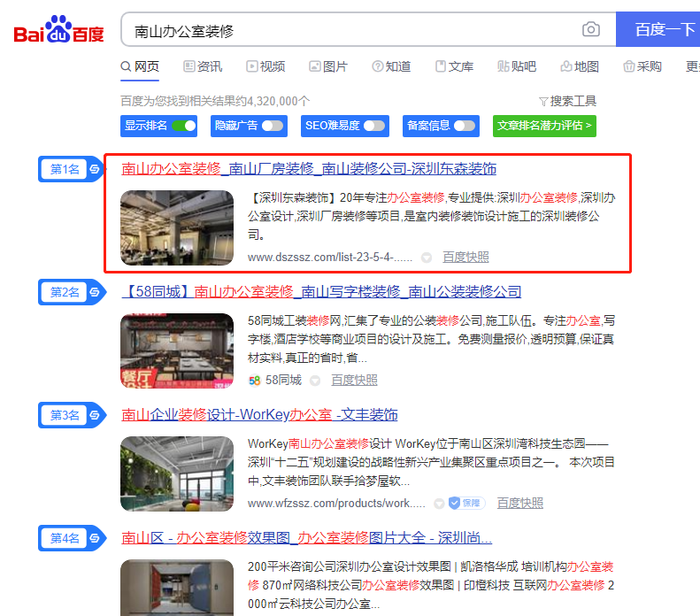
Task: Click the camera image-search icon
Action: (x=590, y=29)
